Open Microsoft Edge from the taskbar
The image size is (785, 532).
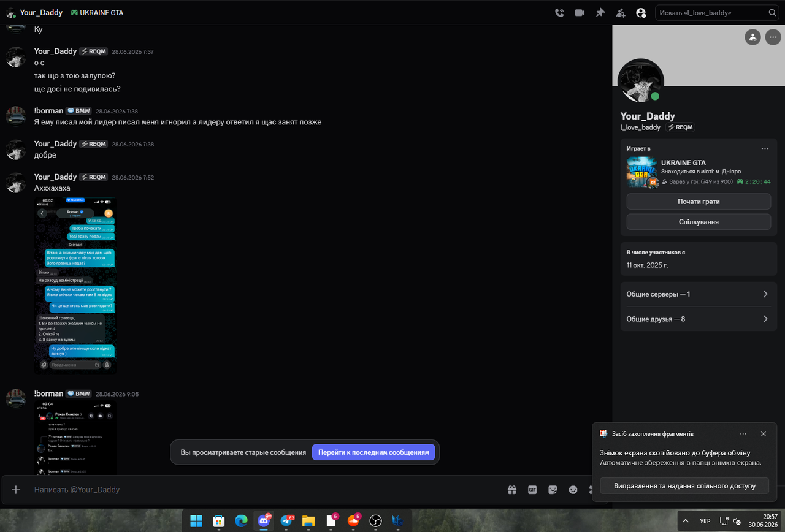pos(241,521)
